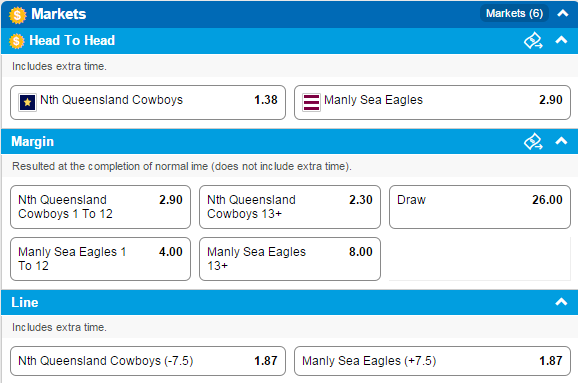Click the dollar coin icon beside Head To Head
This screenshot has height=383, width=578.
click(x=17, y=41)
